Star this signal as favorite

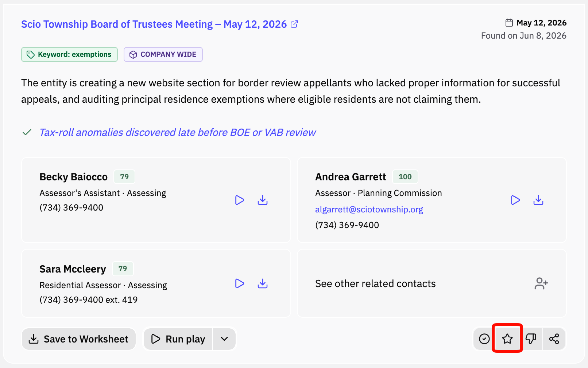507,339
